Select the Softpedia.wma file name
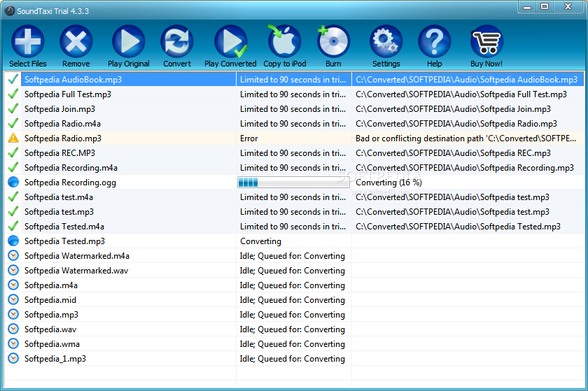The height and width of the screenshot is (391, 588). coord(52,343)
